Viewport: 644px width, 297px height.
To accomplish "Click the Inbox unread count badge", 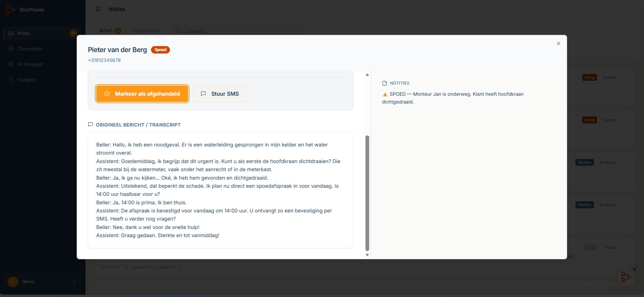I will pos(73,33).
